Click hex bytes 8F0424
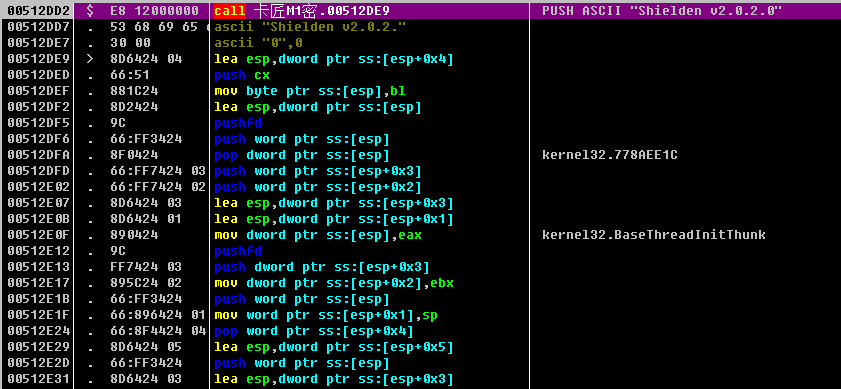The image size is (841, 389). [134, 155]
